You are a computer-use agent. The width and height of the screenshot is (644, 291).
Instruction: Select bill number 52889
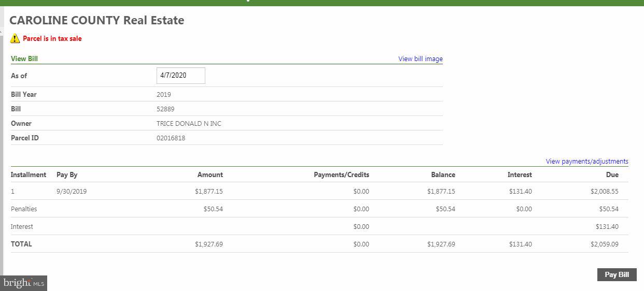click(165, 109)
